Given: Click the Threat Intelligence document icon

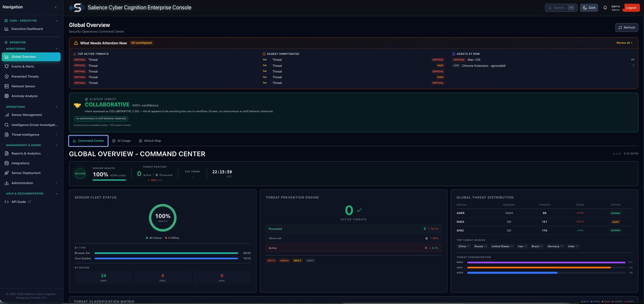Looking at the screenshot, I should point(7,135).
